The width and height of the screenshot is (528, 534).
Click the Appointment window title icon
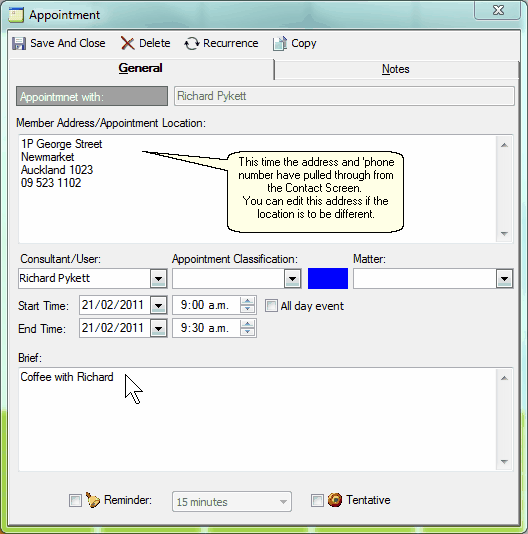(x=16, y=15)
